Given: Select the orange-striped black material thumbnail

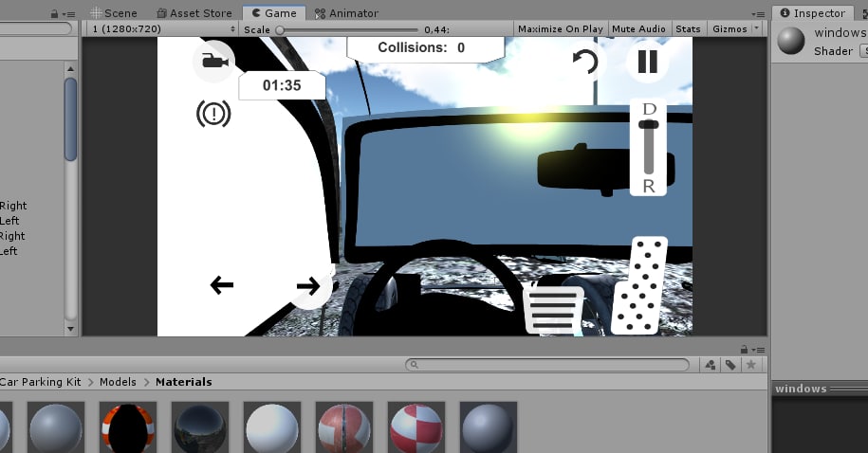Looking at the screenshot, I should 128,427.
